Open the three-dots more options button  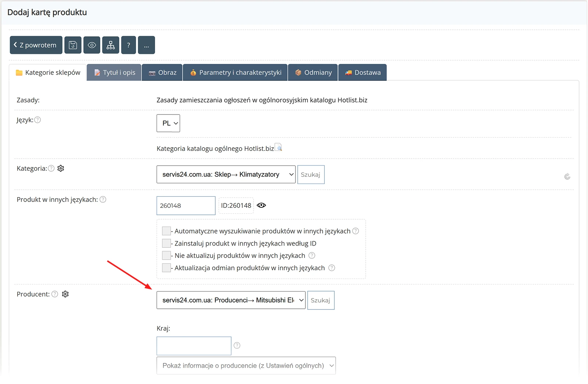pyautogui.click(x=146, y=45)
